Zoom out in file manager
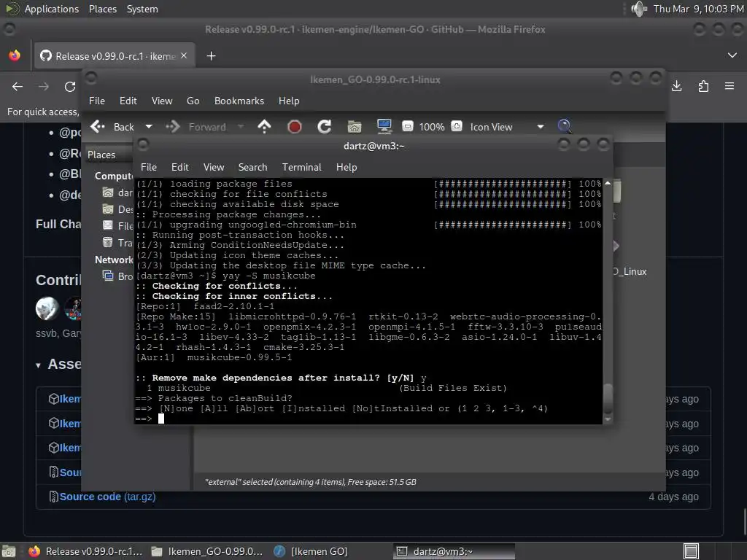Image resolution: width=747 pixels, height=560 pixels. pyautogui.click(x=407, y=127)
